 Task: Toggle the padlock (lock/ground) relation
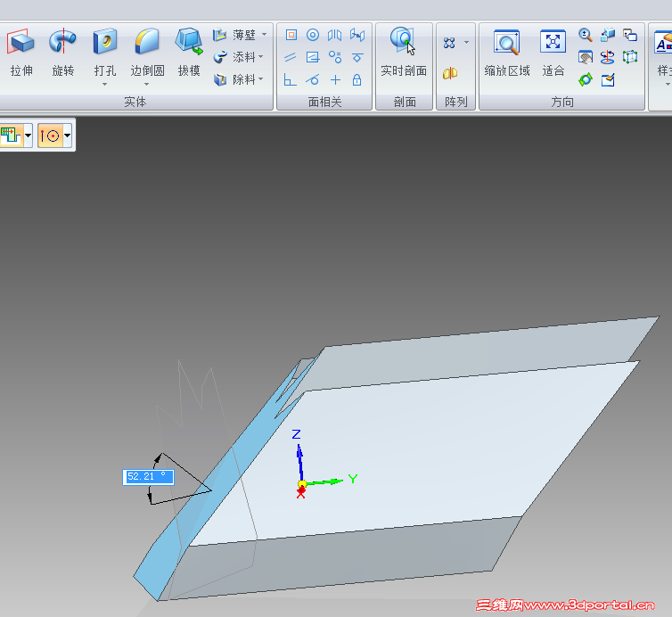pyautogui.click(x=357, y=79)
